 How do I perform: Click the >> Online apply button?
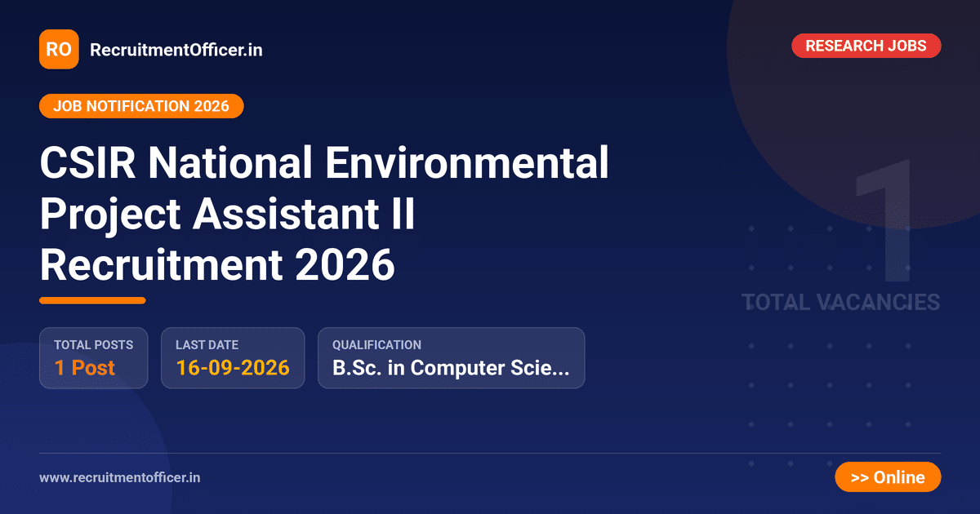tap(888, 477)
